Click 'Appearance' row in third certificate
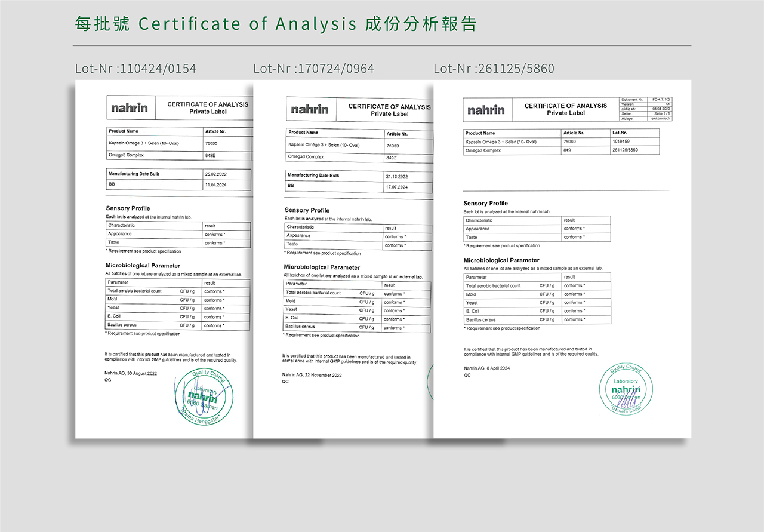This screenshot has width=764, height=532. 537,229
